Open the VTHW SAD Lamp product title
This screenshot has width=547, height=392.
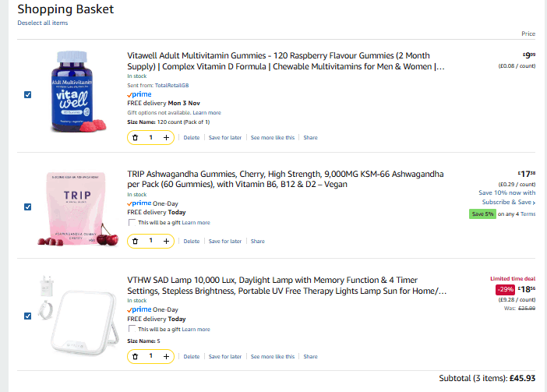point(287,285)
